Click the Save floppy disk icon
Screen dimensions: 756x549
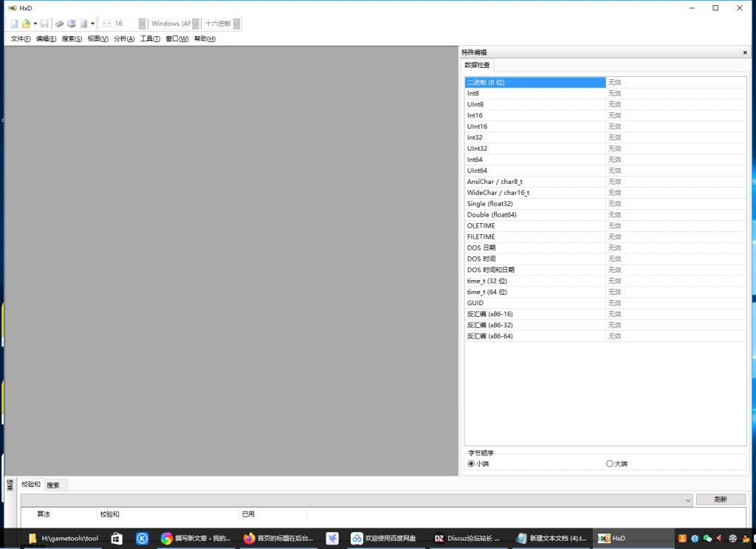coord(44,24)
